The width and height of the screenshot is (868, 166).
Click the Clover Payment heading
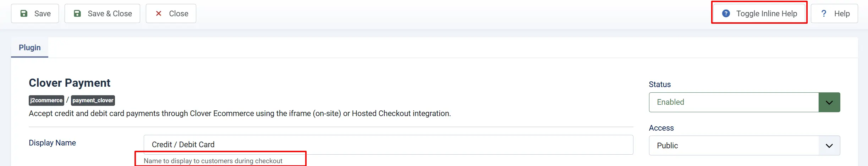[70, 83]
